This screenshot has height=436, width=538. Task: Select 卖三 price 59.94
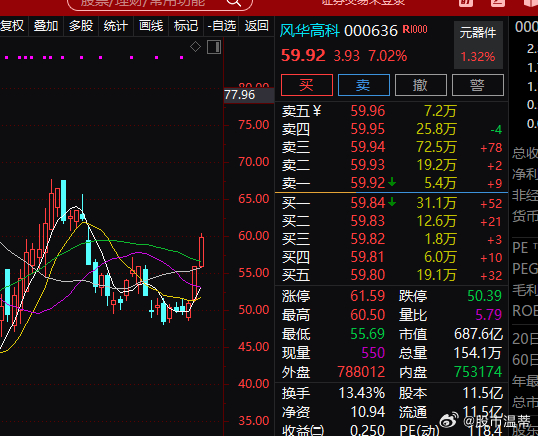(x=368, y=147)
